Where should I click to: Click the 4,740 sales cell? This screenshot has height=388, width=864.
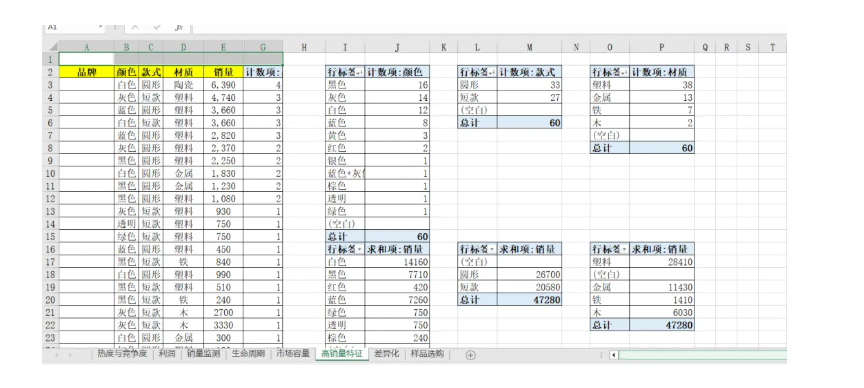click(x=223, y=98)
